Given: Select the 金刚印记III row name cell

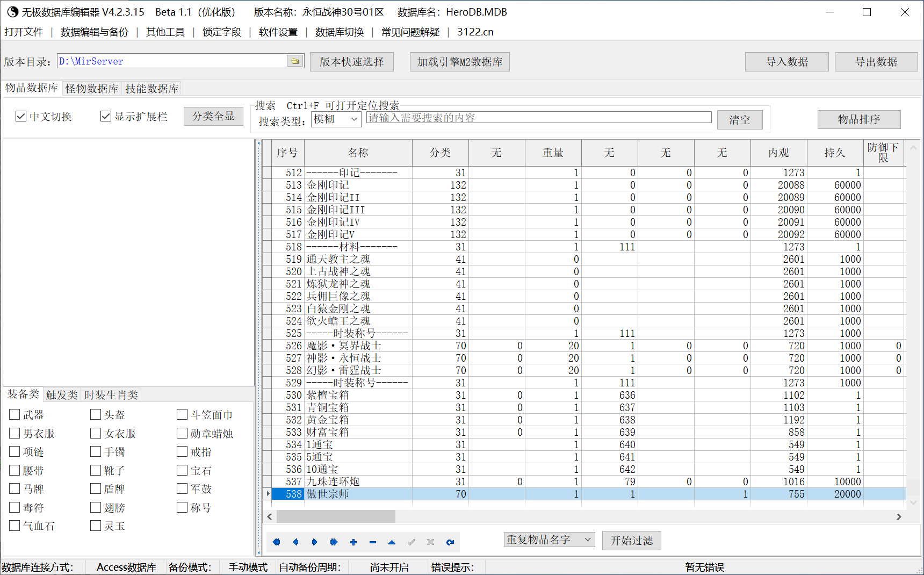Looking at the screenshot, I should (x=358, y=210).
